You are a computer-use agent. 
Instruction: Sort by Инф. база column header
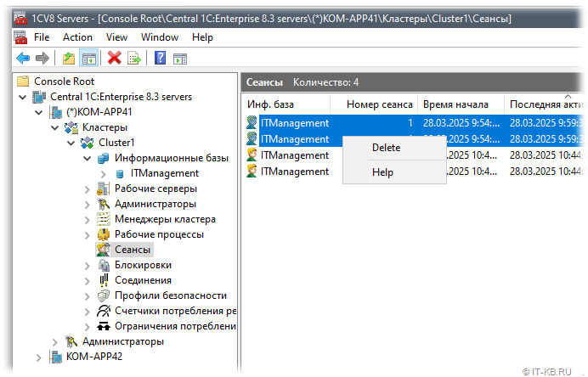[x=286, y=104]
